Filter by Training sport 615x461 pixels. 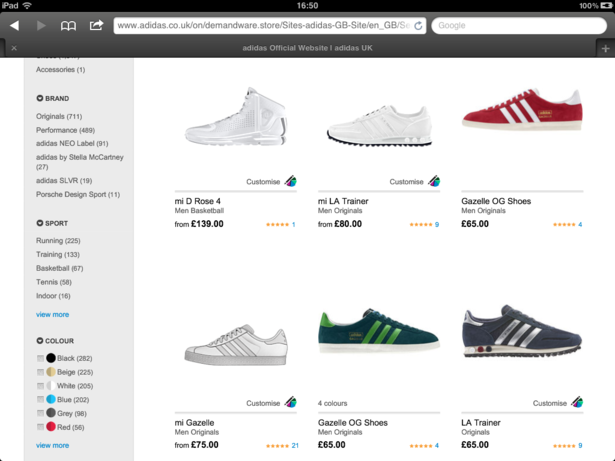[x=58, y=255]
